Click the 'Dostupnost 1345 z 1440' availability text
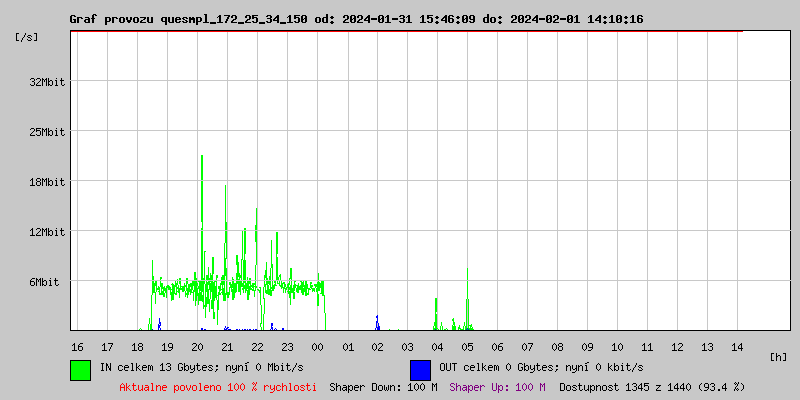Screen dimensions: 800x400 coord(652,386)
